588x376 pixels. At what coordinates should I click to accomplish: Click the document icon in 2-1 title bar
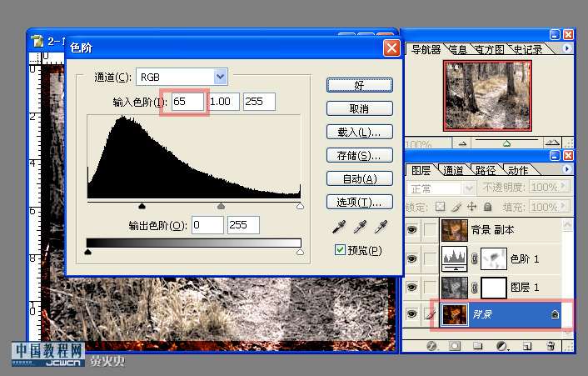pyautogui.click(x=37, y=41)
